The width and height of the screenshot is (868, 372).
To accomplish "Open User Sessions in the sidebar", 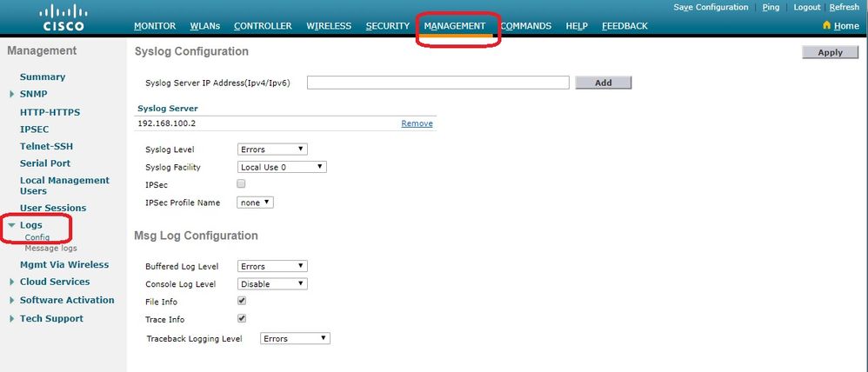I will point(53,208).
